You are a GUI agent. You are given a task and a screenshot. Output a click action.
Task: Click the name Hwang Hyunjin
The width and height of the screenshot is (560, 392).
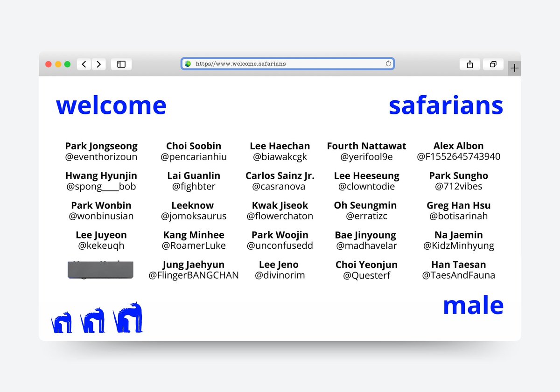101,176
